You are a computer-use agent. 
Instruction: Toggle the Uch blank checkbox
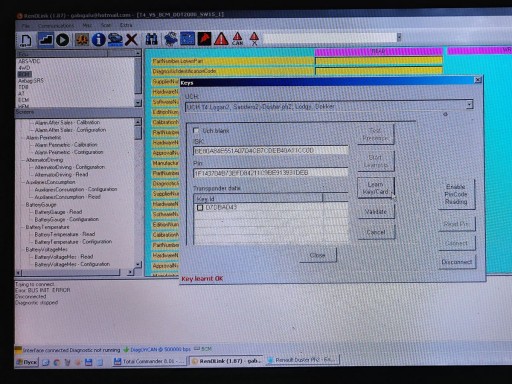click(x=196, y=131)
